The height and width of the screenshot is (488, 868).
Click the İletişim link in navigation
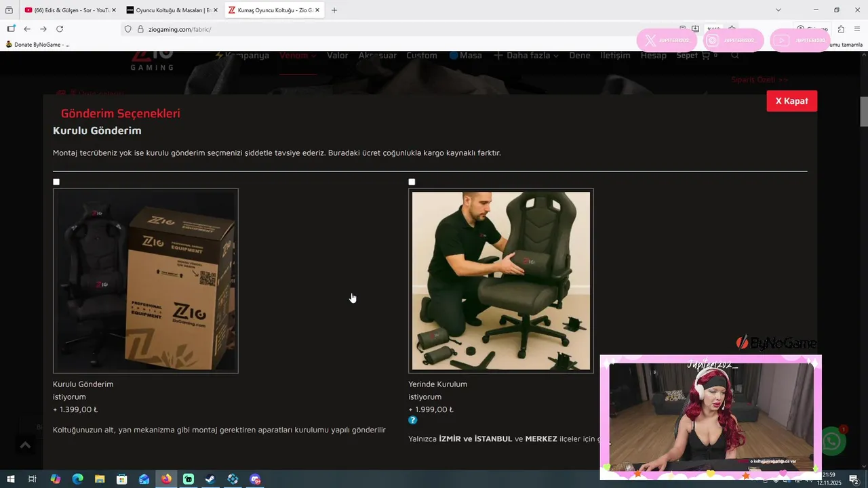point(615,56)
